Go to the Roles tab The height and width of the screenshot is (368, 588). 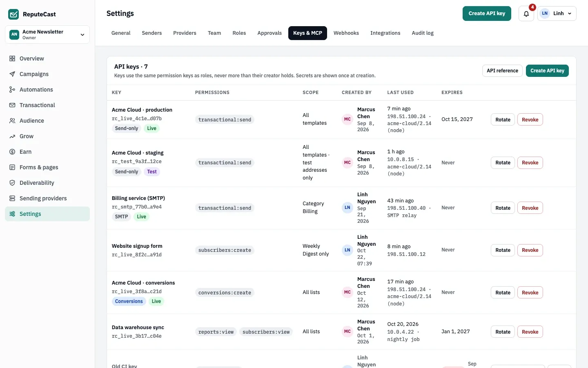[x=239, y=33]
